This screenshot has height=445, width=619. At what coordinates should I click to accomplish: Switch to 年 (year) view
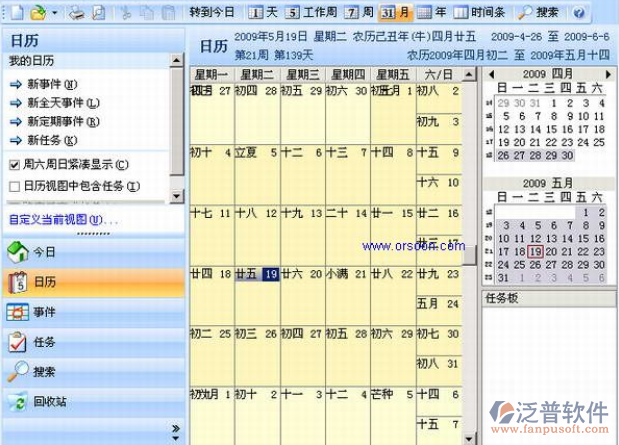[x=432, y=13]
